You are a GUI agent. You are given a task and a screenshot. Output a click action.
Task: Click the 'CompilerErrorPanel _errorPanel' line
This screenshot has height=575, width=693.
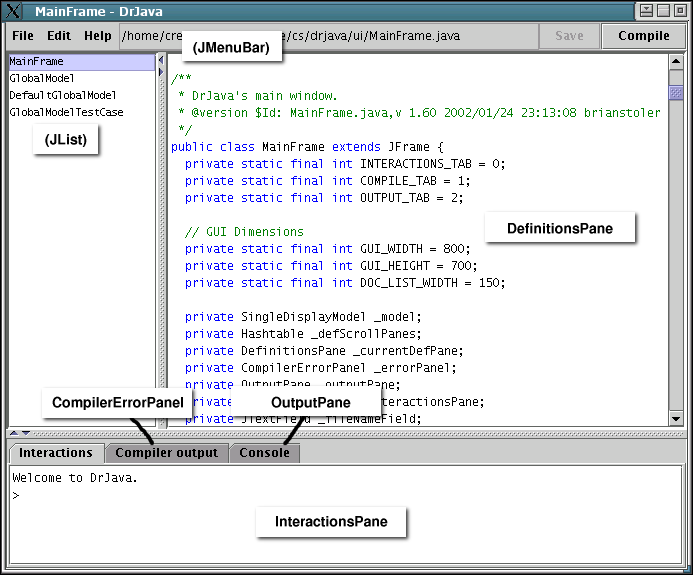point(320,368)
